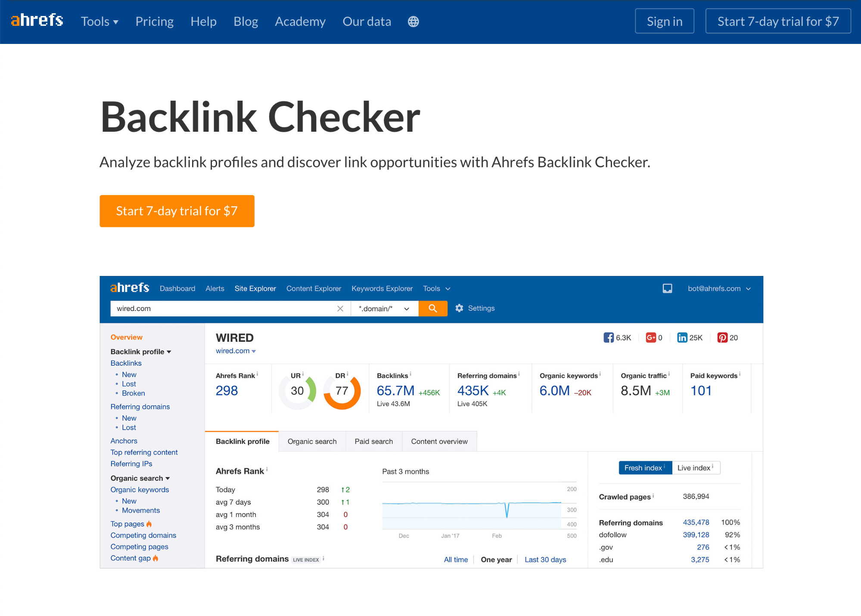Viewport: 861px width, 616px height.
Task: Expand the Tools menu in top navigation
Action: (x=99, y=22)
